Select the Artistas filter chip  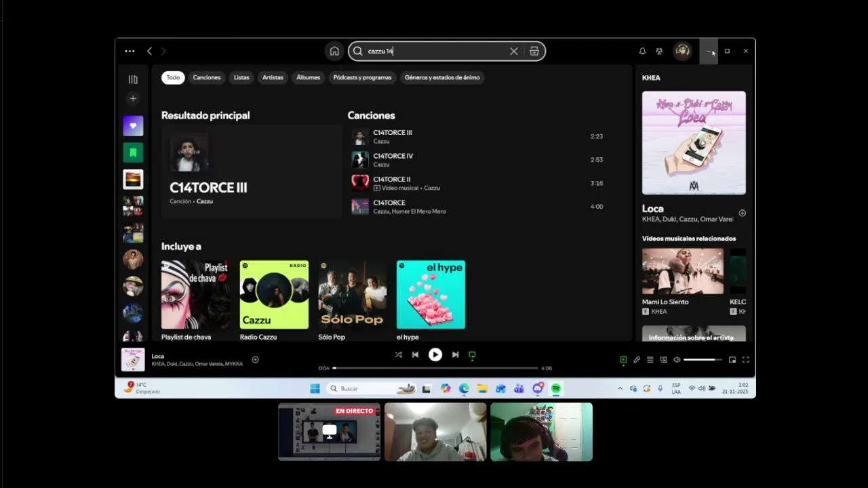(x=273, y=77)
